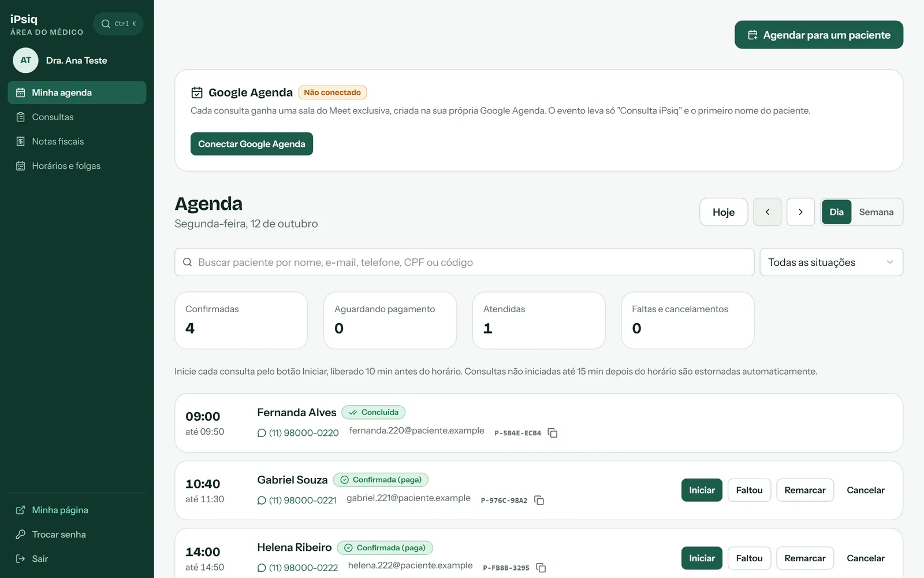
Task: Mark Helena Ribeiro as Faltou
Action: click(750, 558)
